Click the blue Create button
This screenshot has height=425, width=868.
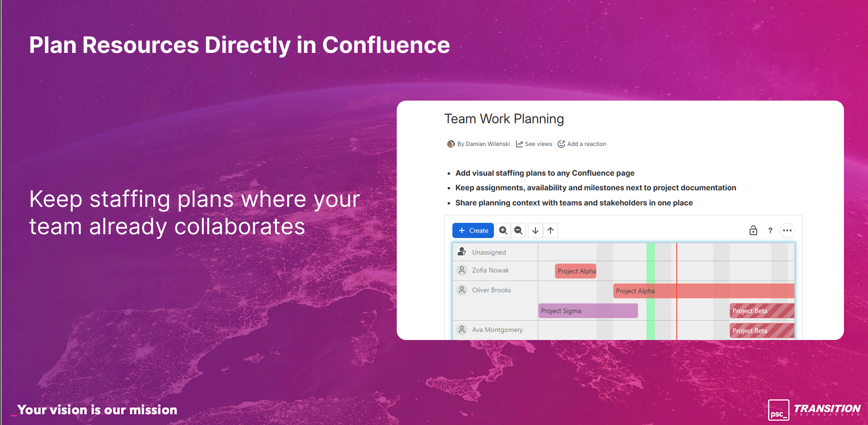473,230
